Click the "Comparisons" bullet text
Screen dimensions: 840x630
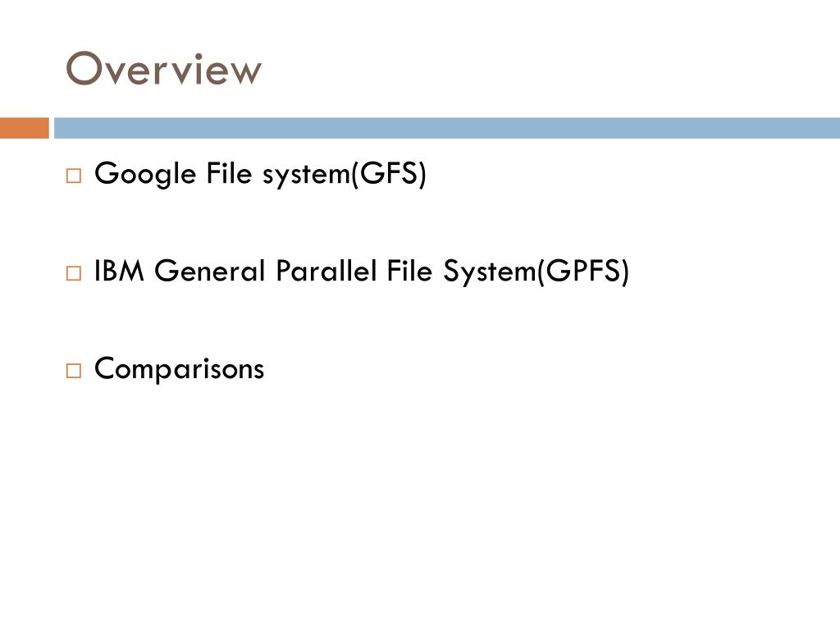180,369
